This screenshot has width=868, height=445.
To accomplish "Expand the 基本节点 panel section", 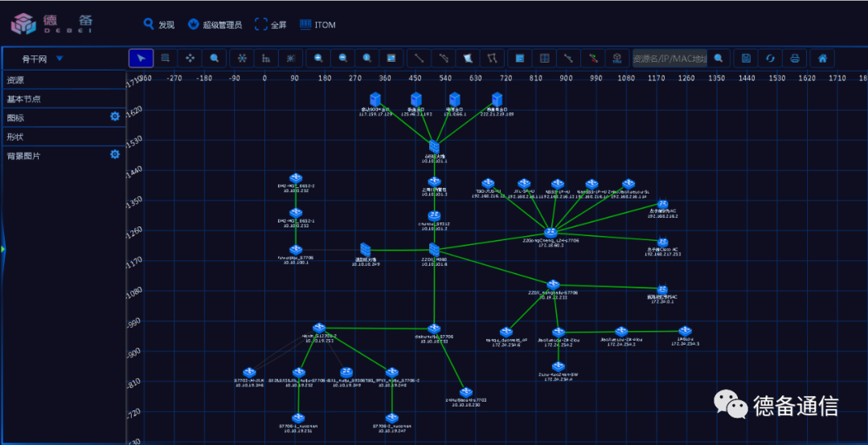I will tap(64, 99).
